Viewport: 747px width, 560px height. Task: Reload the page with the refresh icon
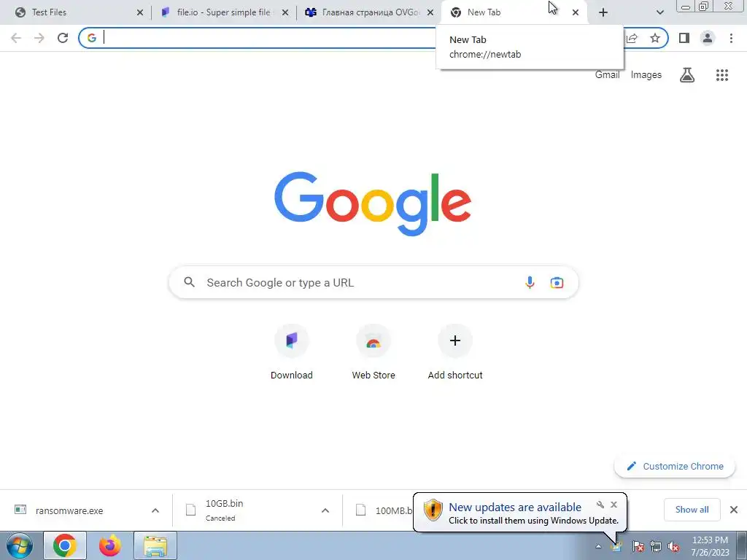pos(63,38)
